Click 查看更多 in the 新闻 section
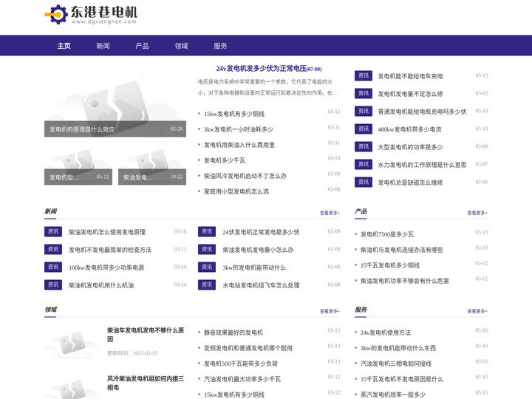 click(x=330, y=213)
